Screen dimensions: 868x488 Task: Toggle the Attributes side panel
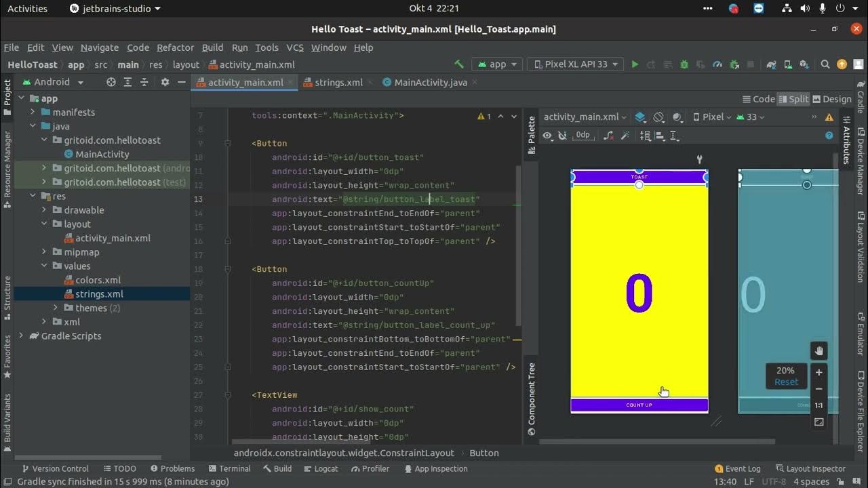(x=846, y=140)
